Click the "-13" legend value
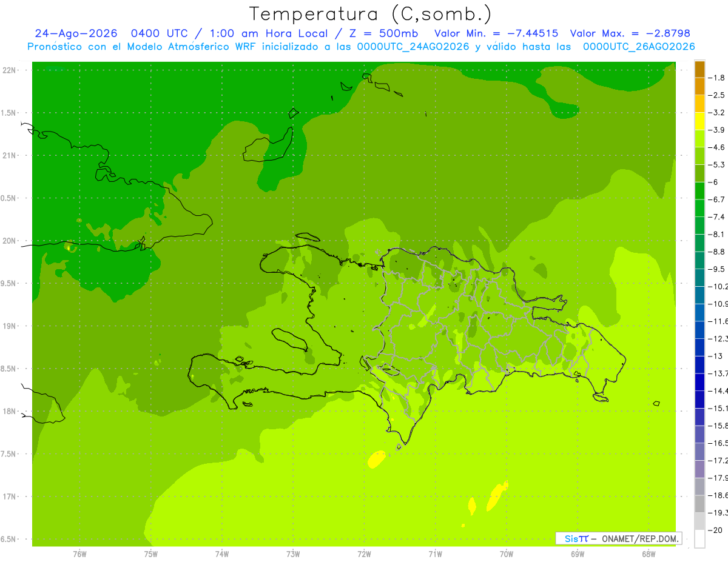Screen dimensions: 728x562 [716, 356]
